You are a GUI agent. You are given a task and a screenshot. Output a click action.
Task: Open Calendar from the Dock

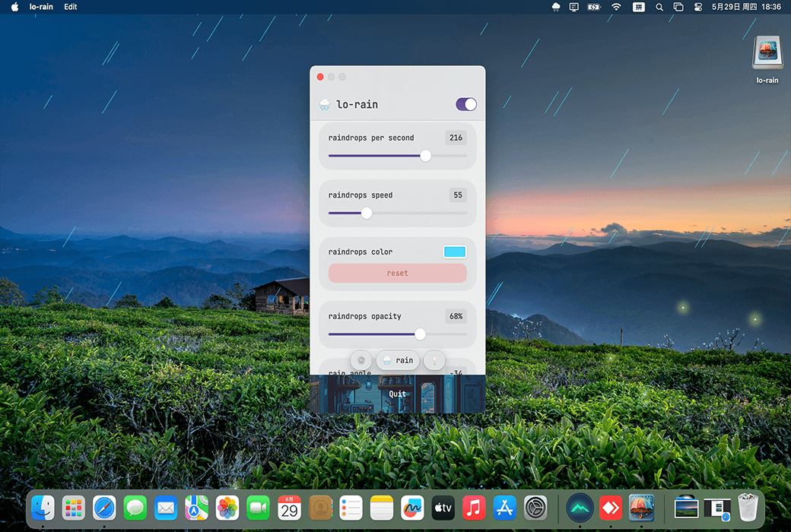289,508
